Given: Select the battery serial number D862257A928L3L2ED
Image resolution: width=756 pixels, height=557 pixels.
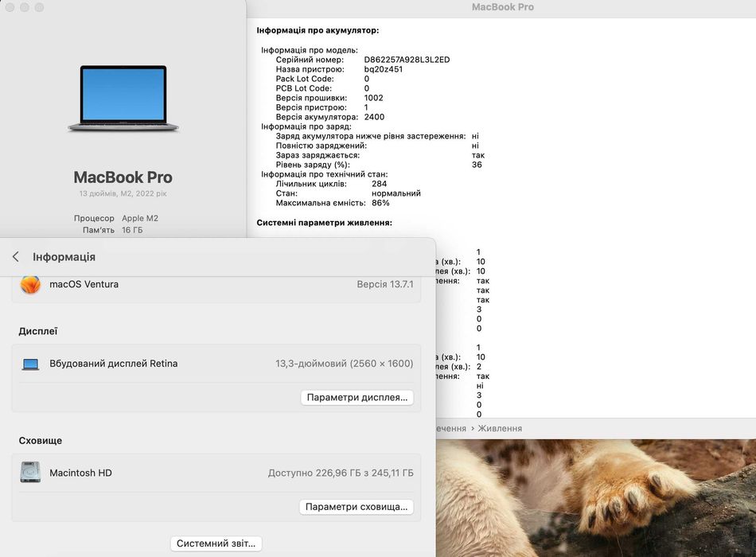Looking at the screenshot, I should (407, 60).
